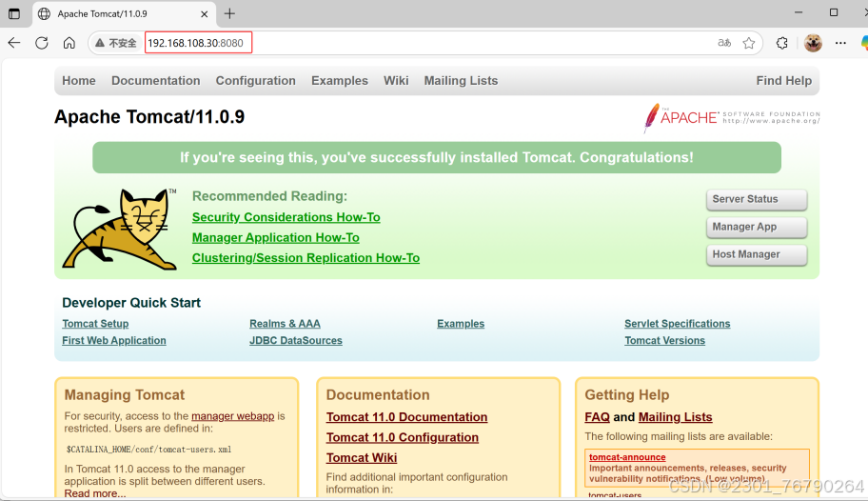The height and width of the screenshot is (501, 868).
Task: Open the browser home page icon
Action: (69, 43)
